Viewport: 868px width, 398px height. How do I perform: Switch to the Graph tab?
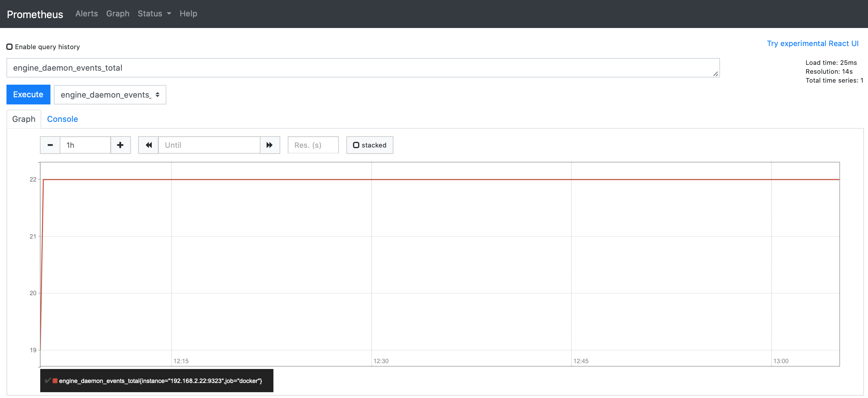(x=23, y=118)
